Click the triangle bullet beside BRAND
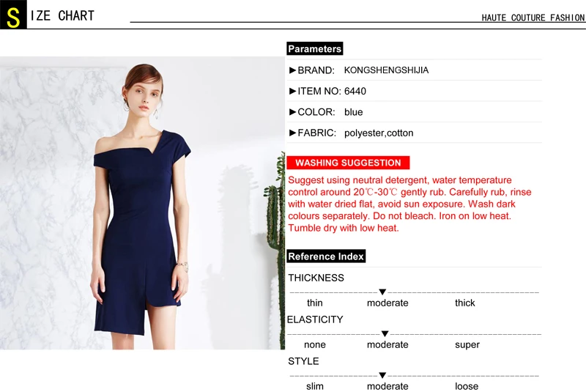 [x=292, y=70]
